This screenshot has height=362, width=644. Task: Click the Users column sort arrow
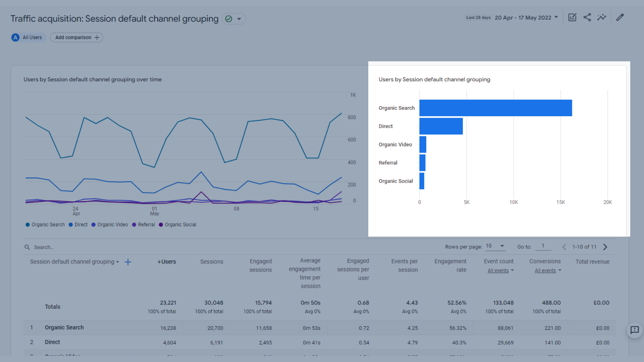159,261
